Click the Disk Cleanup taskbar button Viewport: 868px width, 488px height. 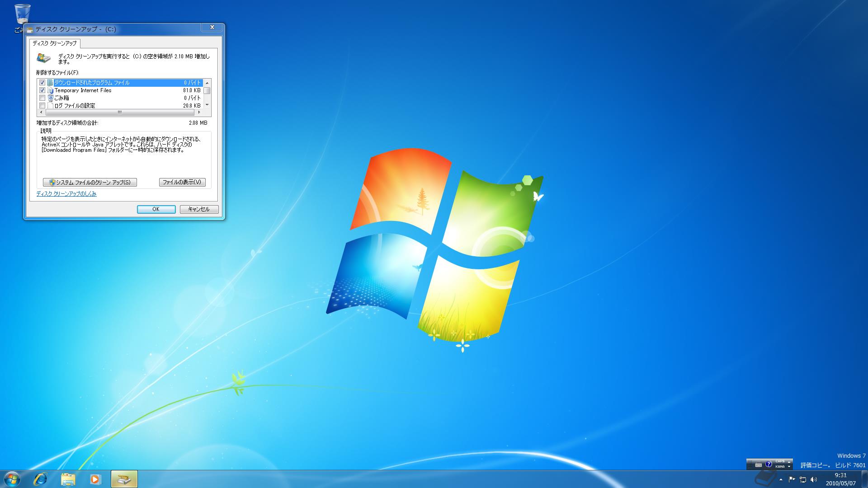coord(124,479)
